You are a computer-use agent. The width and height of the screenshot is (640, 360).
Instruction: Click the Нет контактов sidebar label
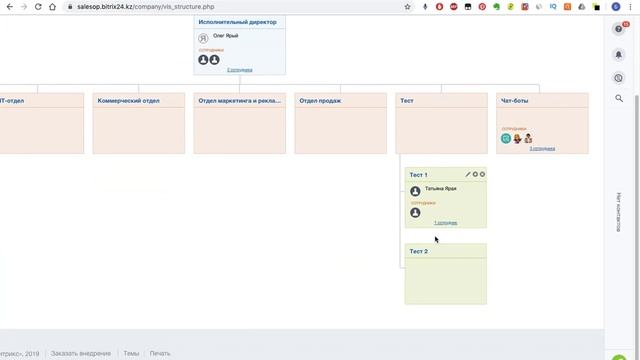tap(619, 212)
